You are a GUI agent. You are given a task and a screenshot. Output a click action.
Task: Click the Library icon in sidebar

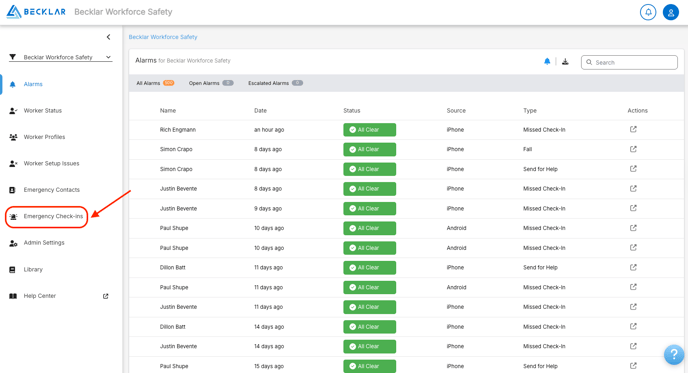coord(12,269)
